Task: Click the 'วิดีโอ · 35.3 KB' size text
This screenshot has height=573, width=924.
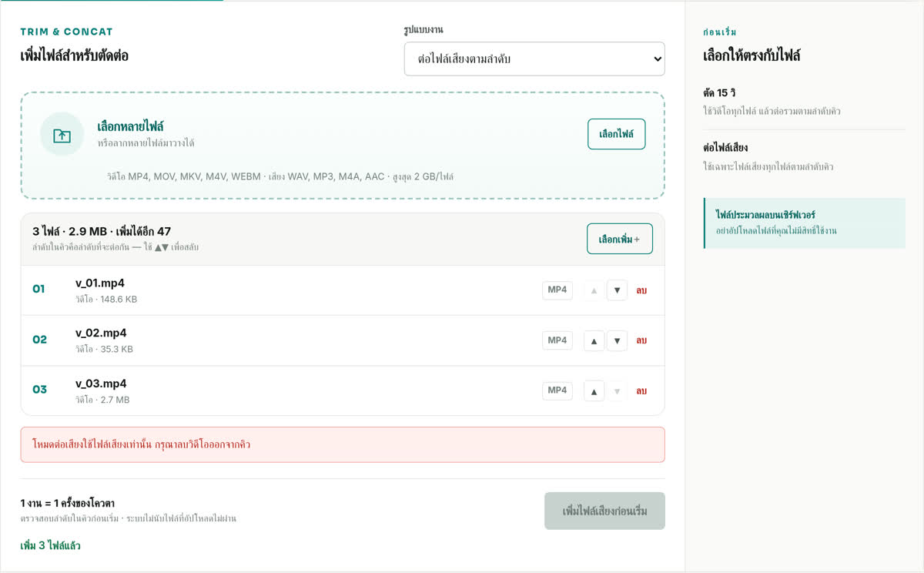Action: coord(104,349)
